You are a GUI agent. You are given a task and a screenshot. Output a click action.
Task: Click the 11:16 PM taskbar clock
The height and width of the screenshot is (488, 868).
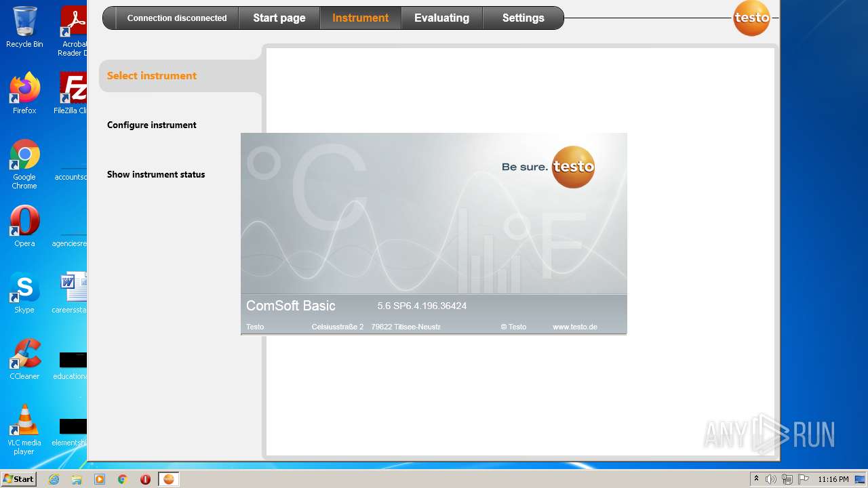coord(833,479)
